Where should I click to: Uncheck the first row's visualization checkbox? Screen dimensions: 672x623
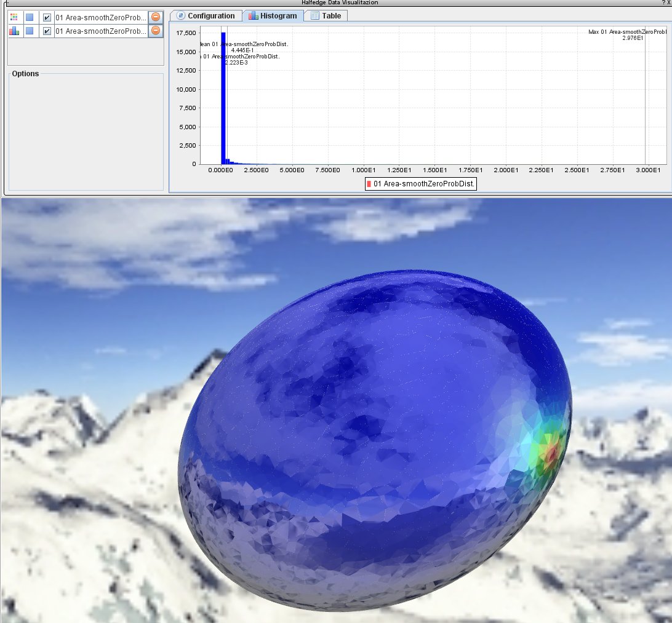coord(47,17)
